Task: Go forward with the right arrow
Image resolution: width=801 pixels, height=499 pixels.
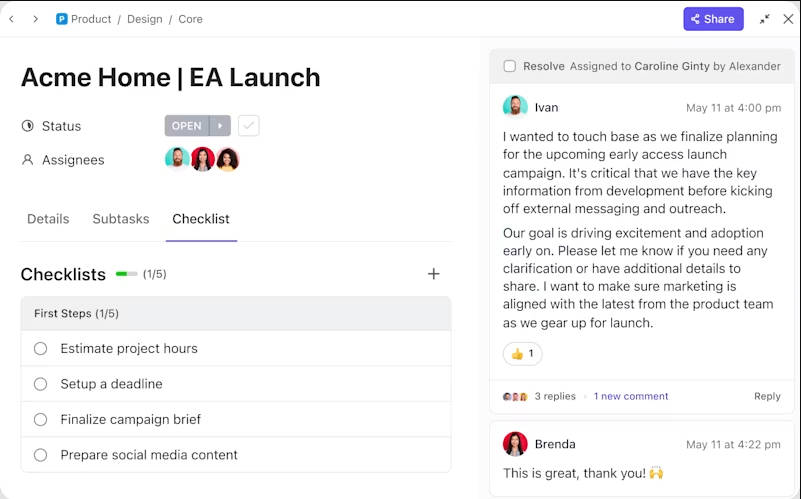Action: coord(35,19)
